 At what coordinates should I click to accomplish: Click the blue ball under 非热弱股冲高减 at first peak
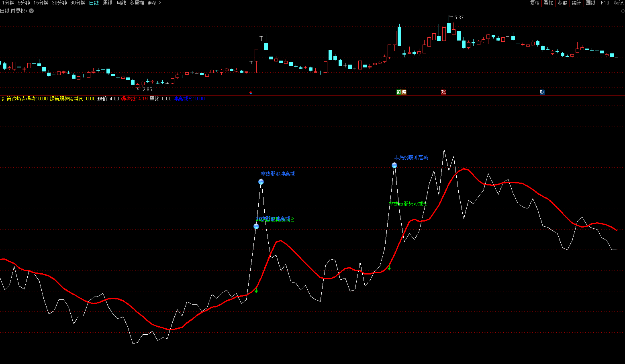point(261,182)
